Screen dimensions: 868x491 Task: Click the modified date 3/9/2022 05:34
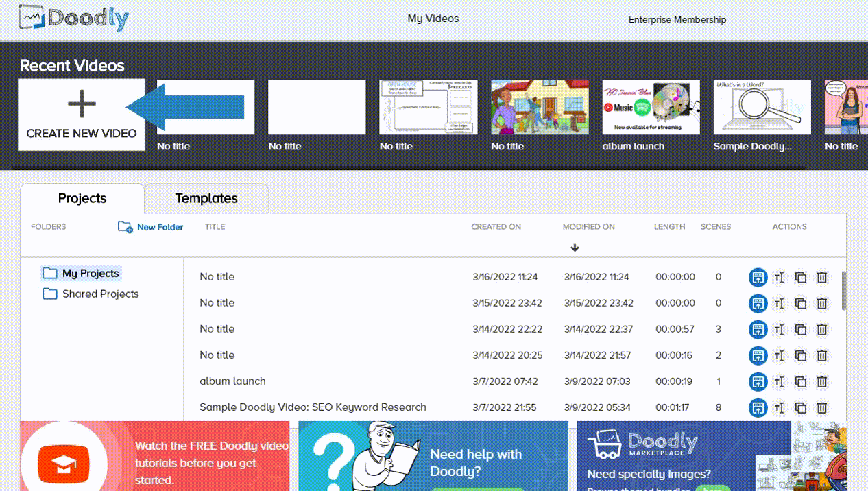pyautogui.click(x=597, y=407)
